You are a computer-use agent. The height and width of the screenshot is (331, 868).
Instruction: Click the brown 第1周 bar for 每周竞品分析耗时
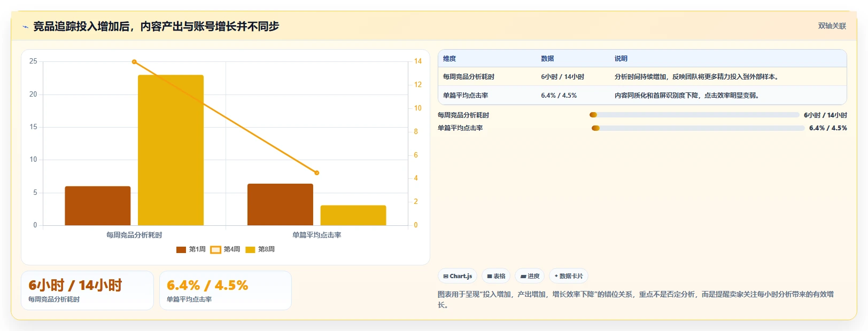click(98, 206)
